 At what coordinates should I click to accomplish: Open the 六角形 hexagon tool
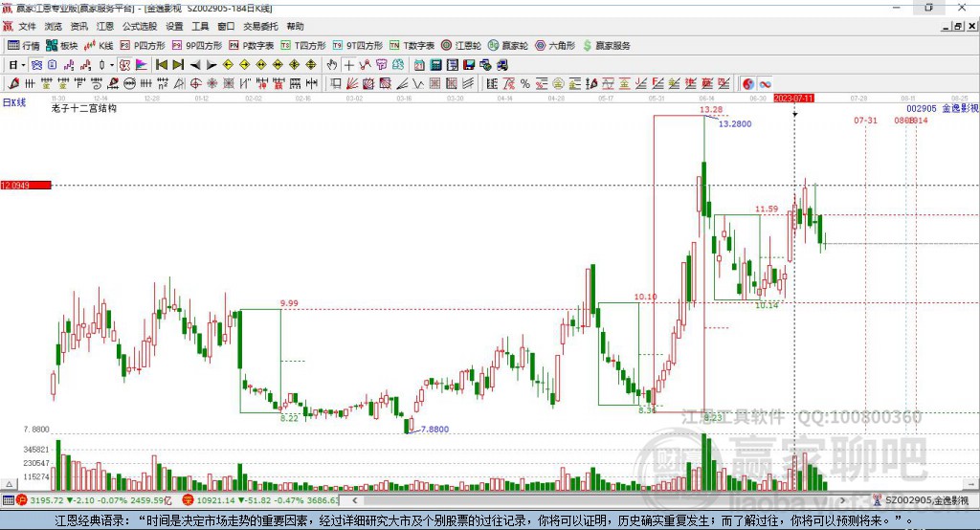coord(555,46)
